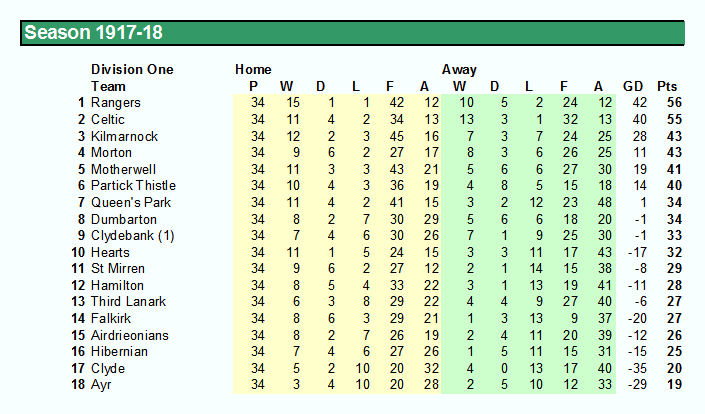Click the Season 1917-18 green header
705x414 pixels.
tap(352, 33)
